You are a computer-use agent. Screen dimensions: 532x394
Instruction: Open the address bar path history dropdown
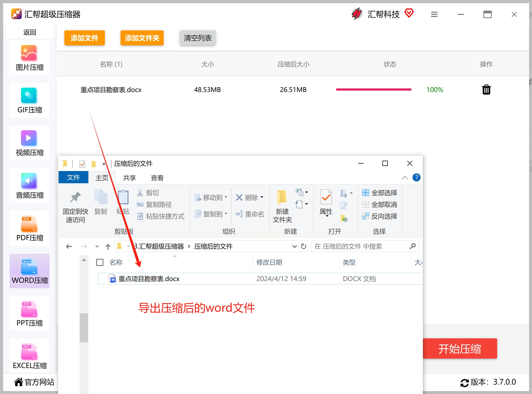click(294, 246)
